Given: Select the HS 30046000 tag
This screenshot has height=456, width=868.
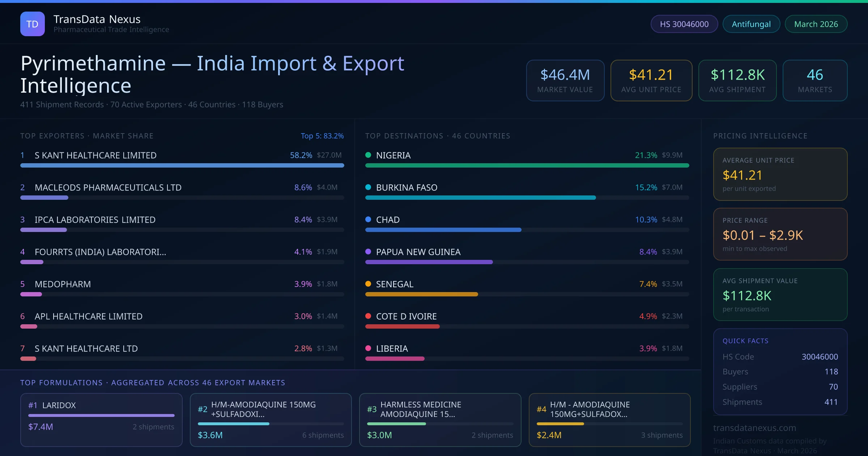Looking at the screenshot, I should pyautogui.click(x=684, y=24).
